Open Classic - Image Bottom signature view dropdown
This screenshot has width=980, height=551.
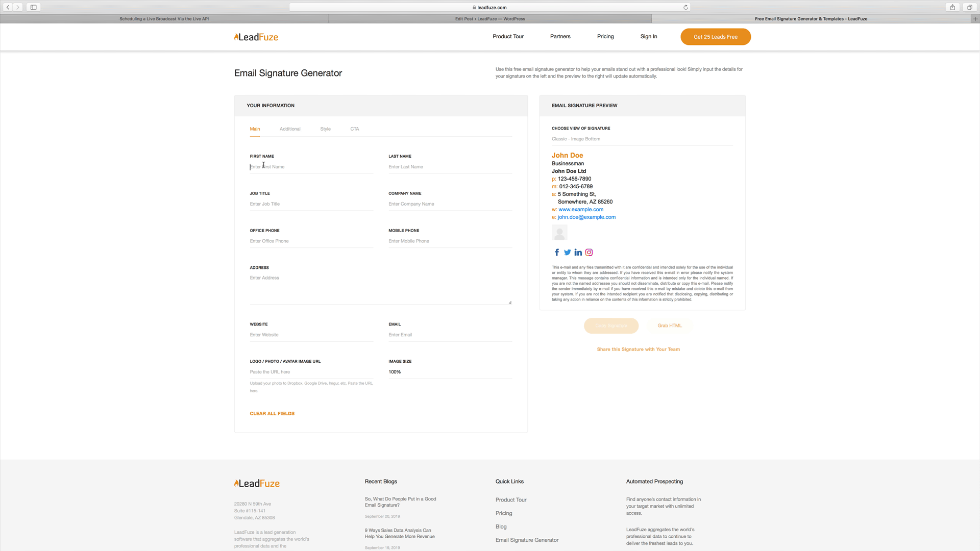pyautogui.click(x=642, y=139)
